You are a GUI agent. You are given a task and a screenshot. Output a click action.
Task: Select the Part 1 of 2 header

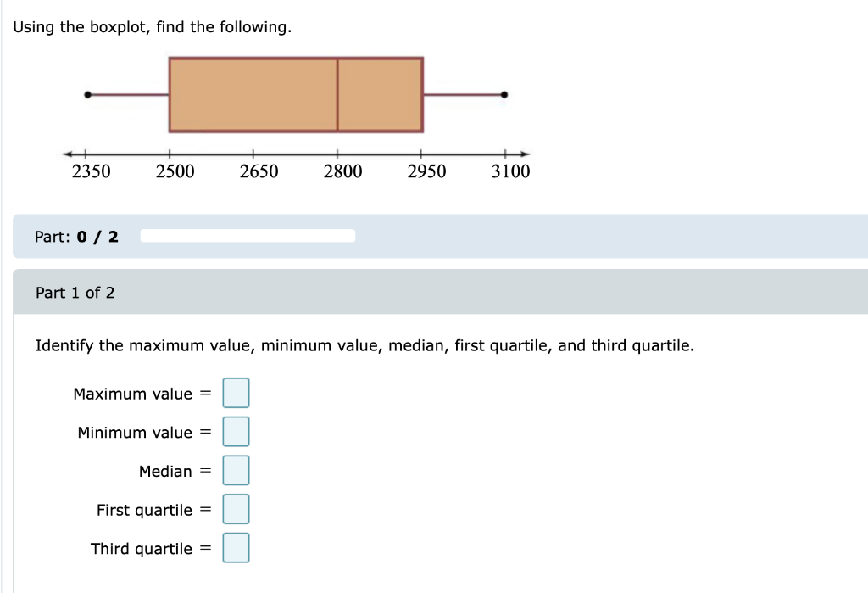point(75,293)
